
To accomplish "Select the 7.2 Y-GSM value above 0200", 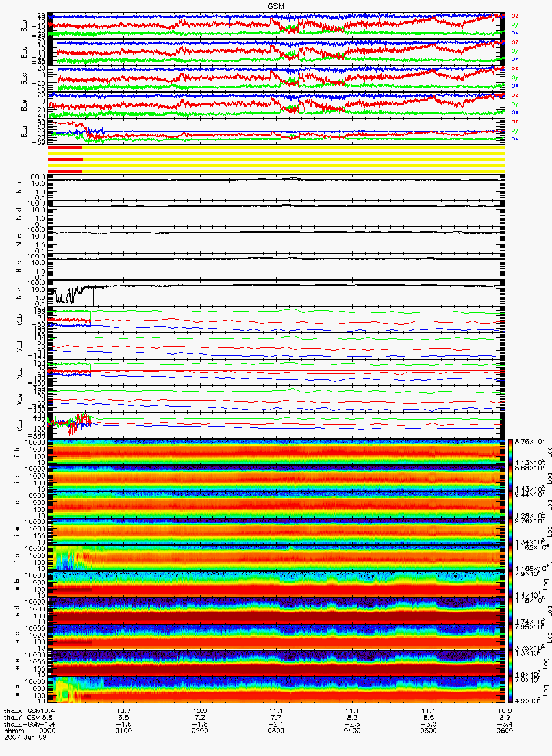I will click(200, 718).
